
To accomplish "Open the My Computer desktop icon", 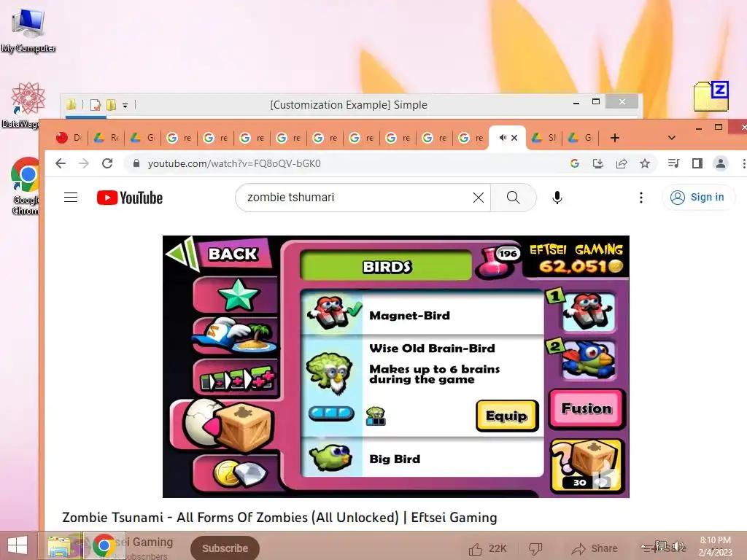I will [x=28, y=29].
